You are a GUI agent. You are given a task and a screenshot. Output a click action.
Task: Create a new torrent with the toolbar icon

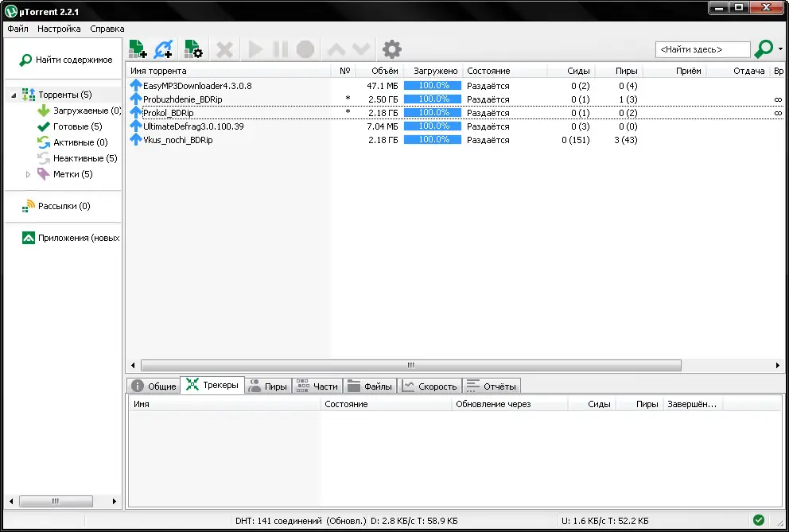[x=192, y=49]
